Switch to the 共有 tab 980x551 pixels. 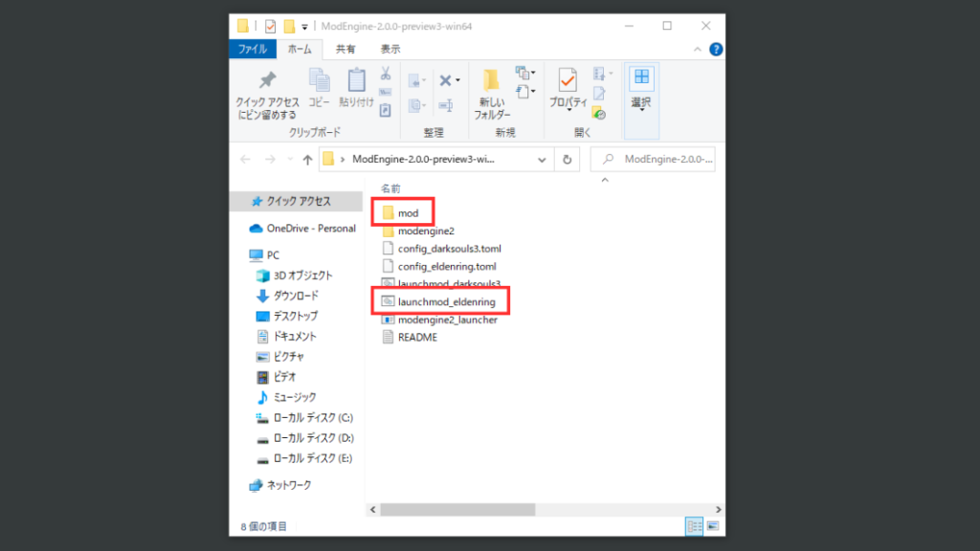coord(345,49)
